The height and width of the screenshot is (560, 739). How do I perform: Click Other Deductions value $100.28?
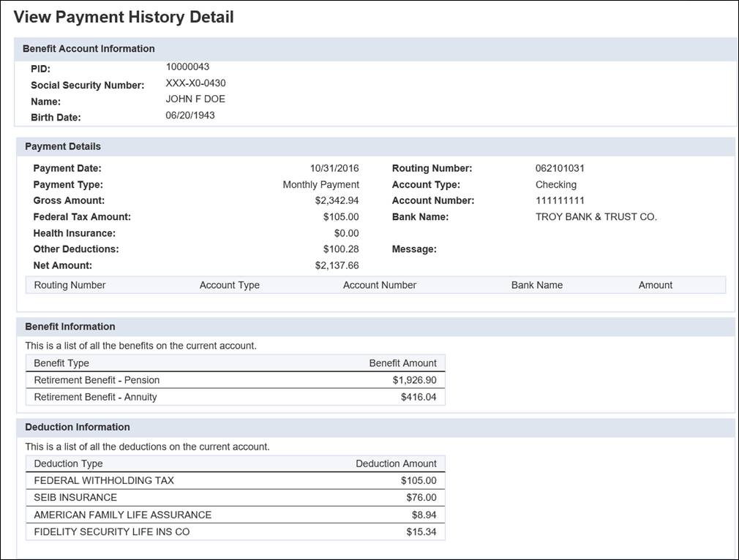pyautogui.click(x=341, y=249)
